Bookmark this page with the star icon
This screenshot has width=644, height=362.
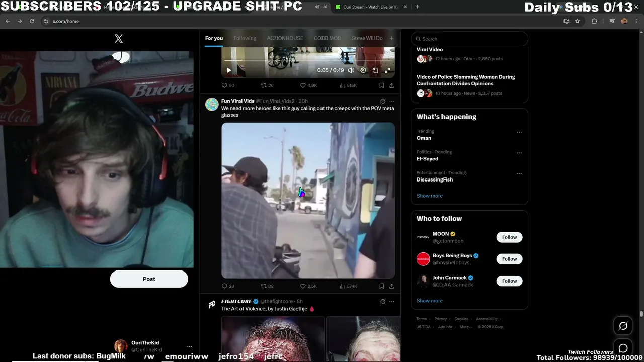tap(577, 21)
